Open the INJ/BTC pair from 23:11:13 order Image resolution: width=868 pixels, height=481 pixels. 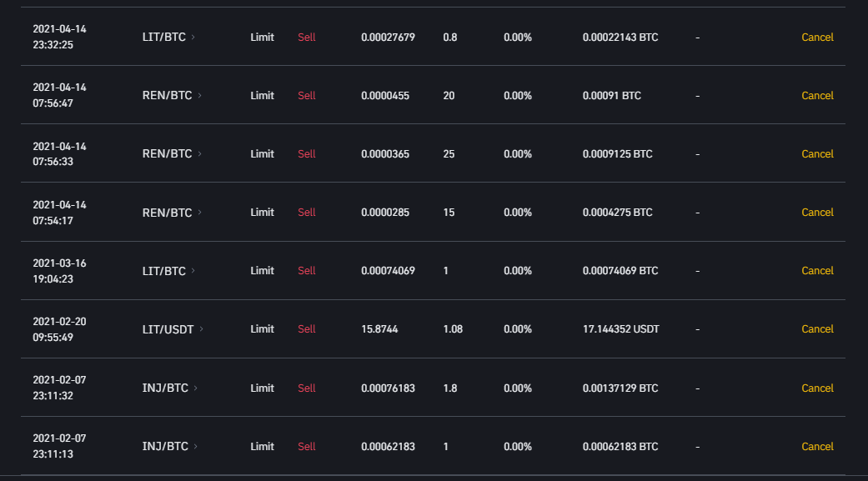point(165,446)
